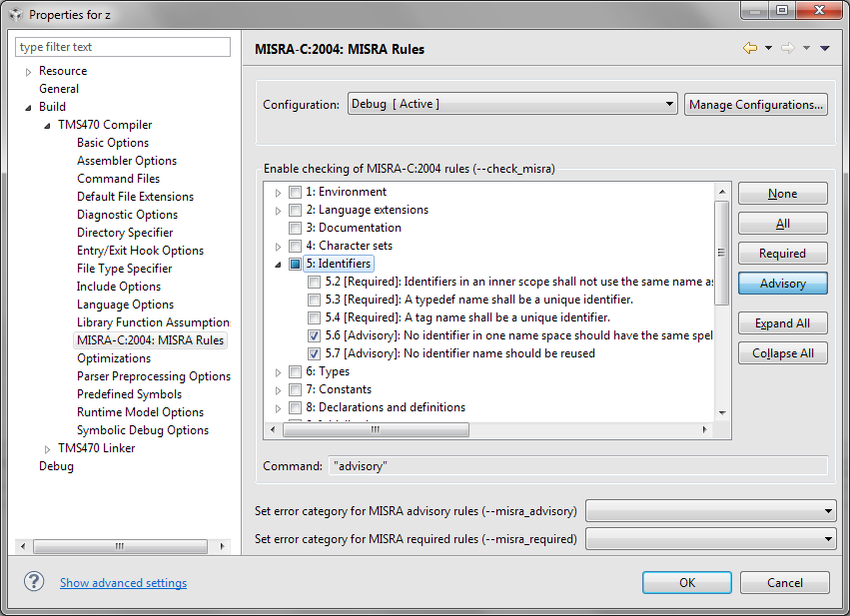Toggle the 7: Constants checkbox
Viewport: 850px width, 616px height.
click(x=295, y=389)
